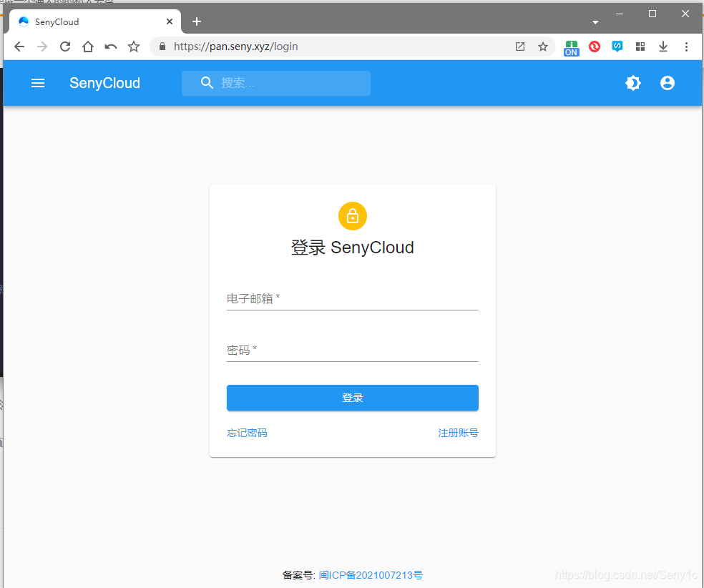
Task: Toggle the bookmark star in the address bar
Action: click(x=543, y=46)
